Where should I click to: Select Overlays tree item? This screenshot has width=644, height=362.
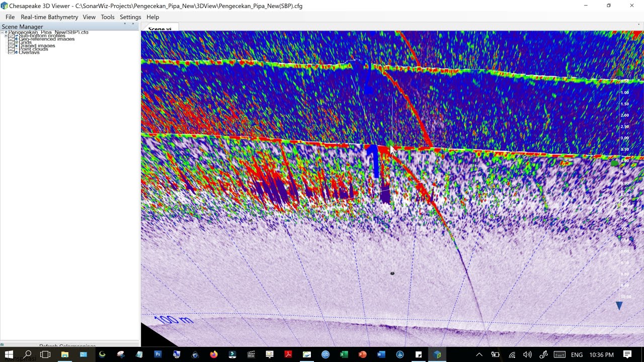coord(29,52)
